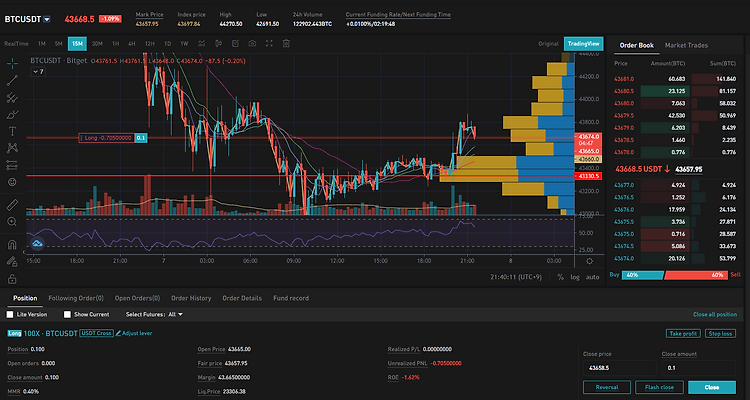The height and width of the screenshot is (400, 750).
Task: Open the prediction and measurement tools
Action: (x=12, y=165)
